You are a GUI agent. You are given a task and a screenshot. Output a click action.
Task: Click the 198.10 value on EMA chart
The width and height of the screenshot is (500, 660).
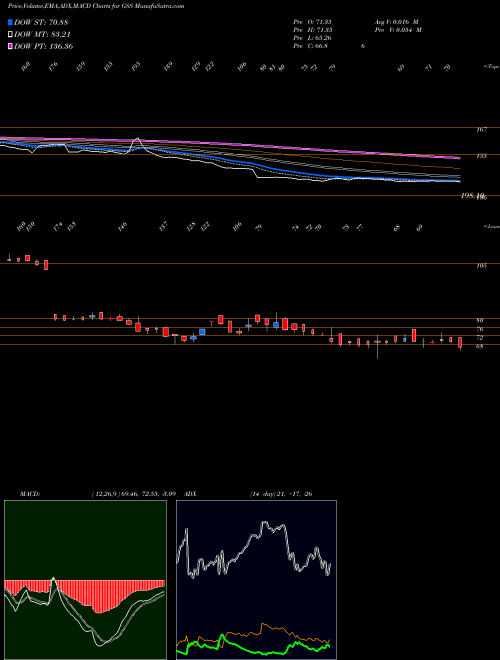click(x=473, y=195)
